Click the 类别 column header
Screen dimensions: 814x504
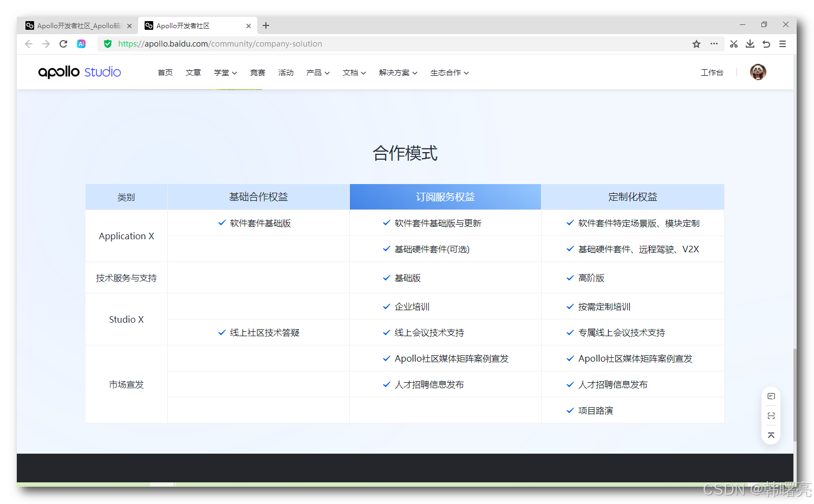[x=126, y=197]
